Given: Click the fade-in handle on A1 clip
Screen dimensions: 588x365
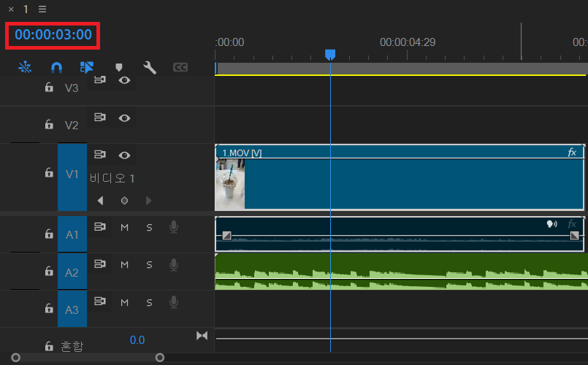Looking at the screenshot, I should [226, 235].
